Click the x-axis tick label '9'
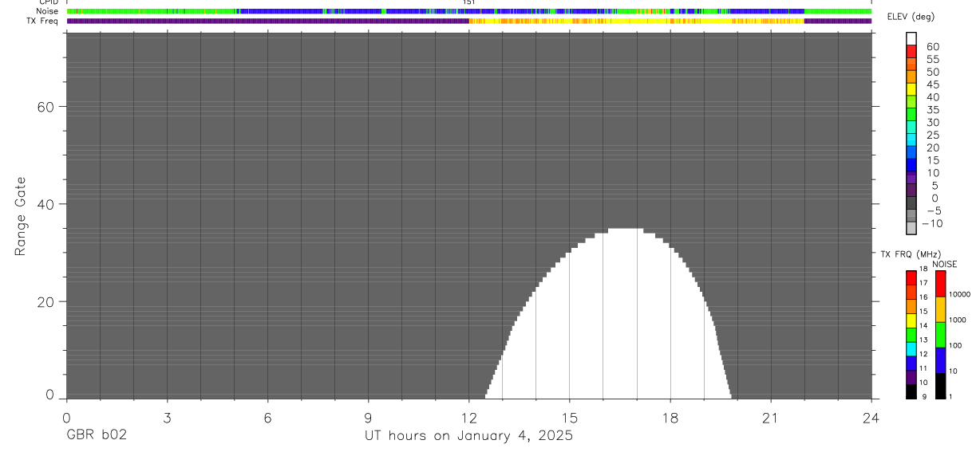Screen dimensions: 980x452 click(368, 418)
